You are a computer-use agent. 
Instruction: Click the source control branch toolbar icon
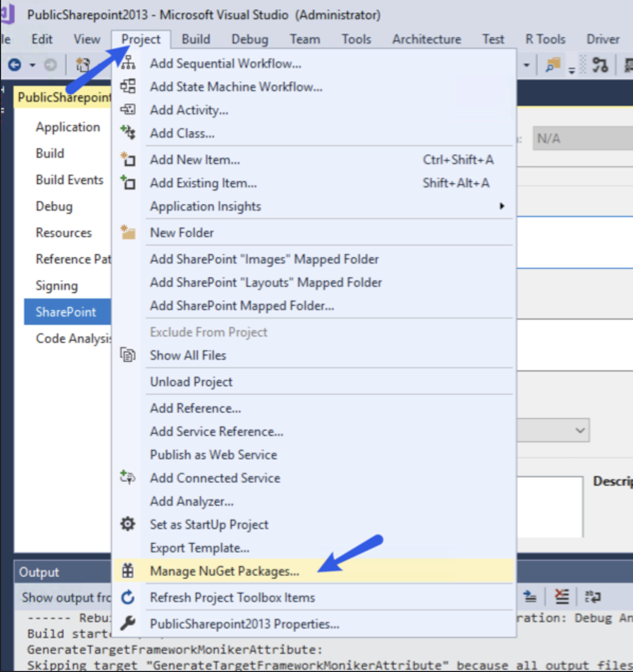click(600, 65)
